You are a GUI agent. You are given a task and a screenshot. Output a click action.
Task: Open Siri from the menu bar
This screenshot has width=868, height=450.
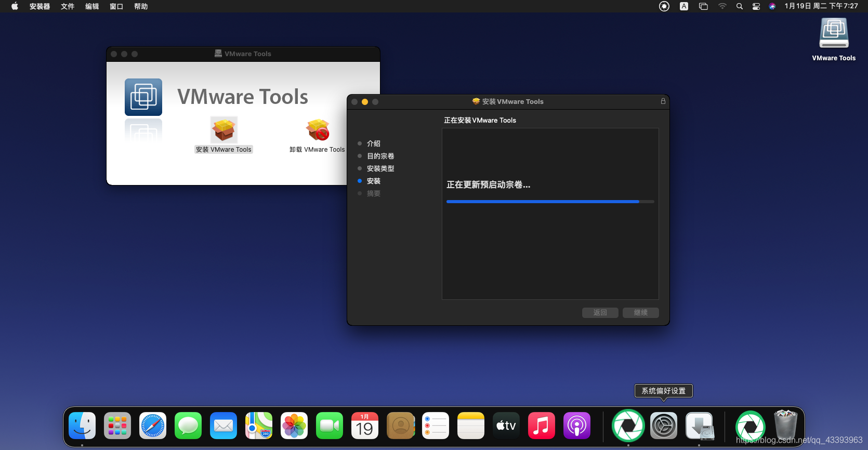click(772, 6)
